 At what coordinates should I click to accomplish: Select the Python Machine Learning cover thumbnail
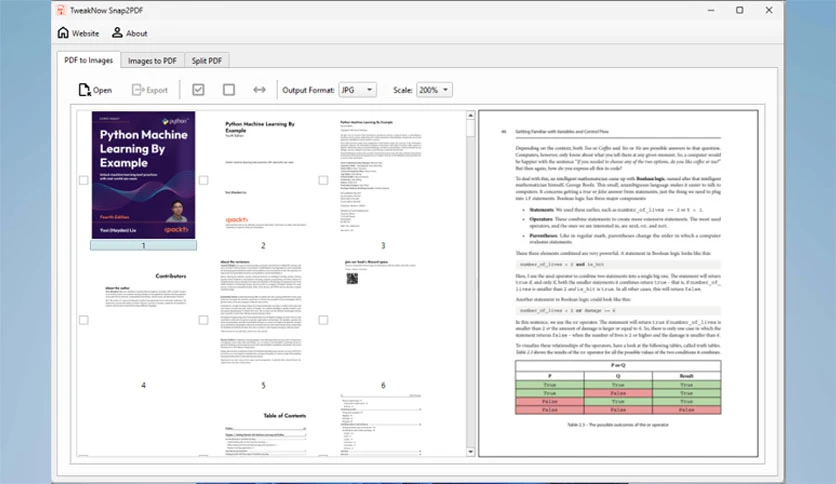(143, 175)
